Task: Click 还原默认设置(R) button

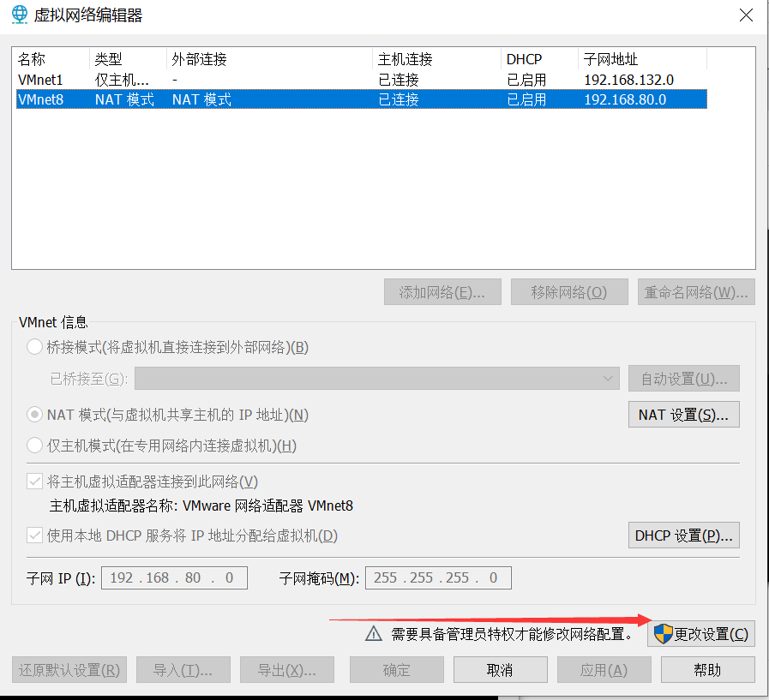Action: tap(69, 670)
